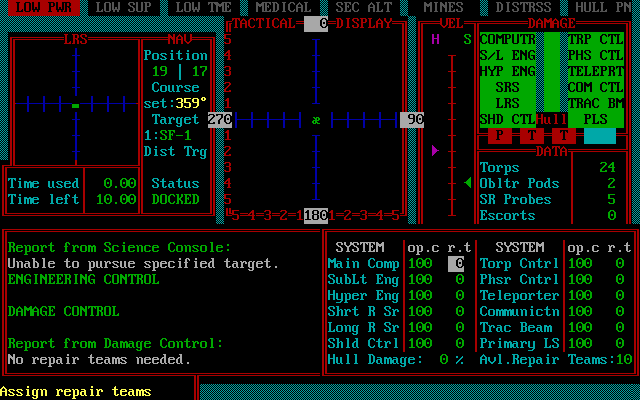Click PHS CTL damage status block
The image size is (640, 400).
596,56
